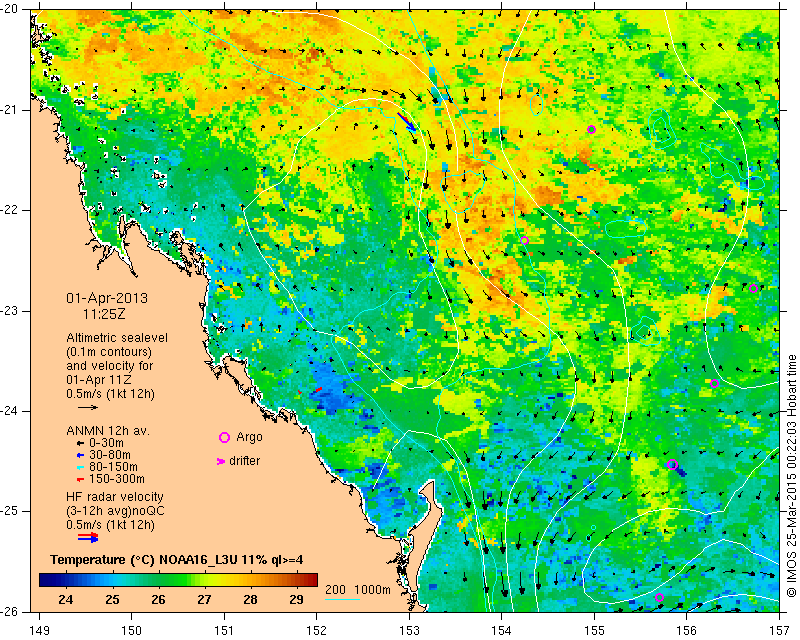This screenshot has width=800, height=640.
Task: Select Argo float marker near 155.8°E, 24.5°S
Action: [x=672, y=464]
